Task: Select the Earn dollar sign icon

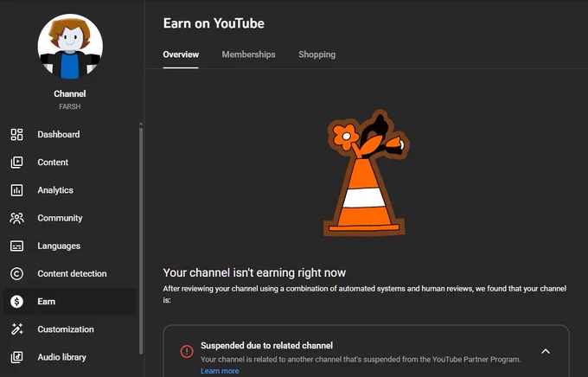Action: 16,302
